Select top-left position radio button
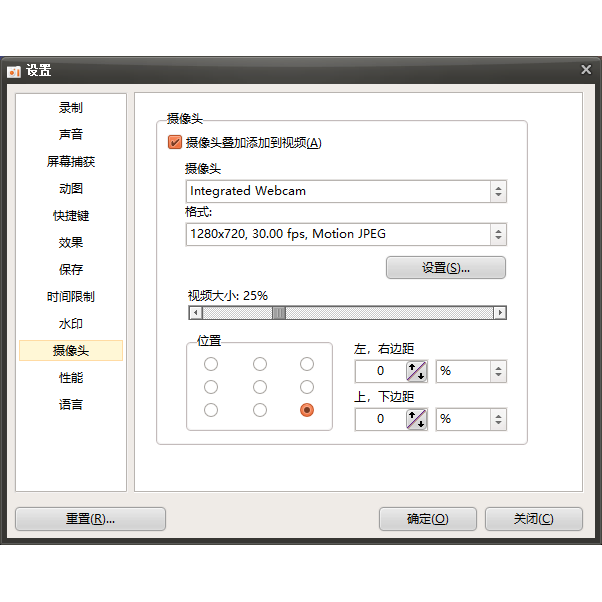 211,364
